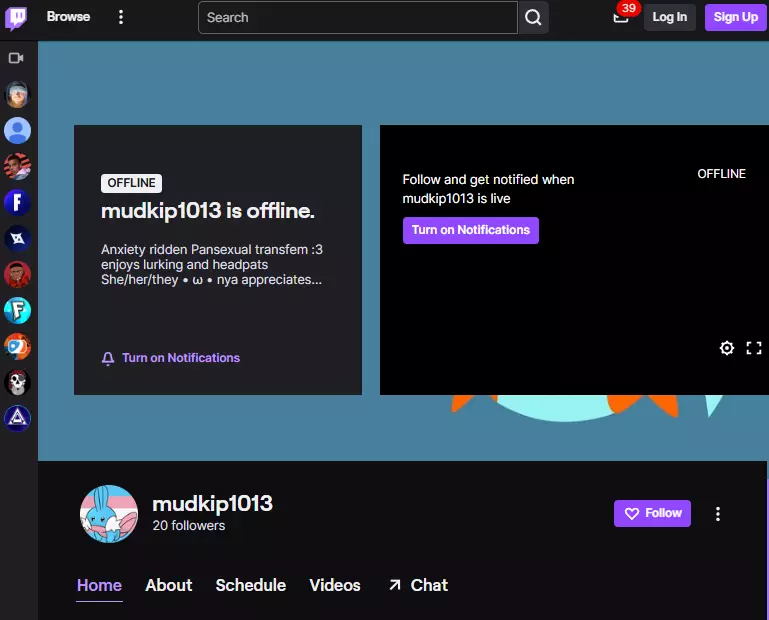Open the orange and blue channel avatar
The height and width of the screenshot is (620, 769).
(x=17, y=346)
